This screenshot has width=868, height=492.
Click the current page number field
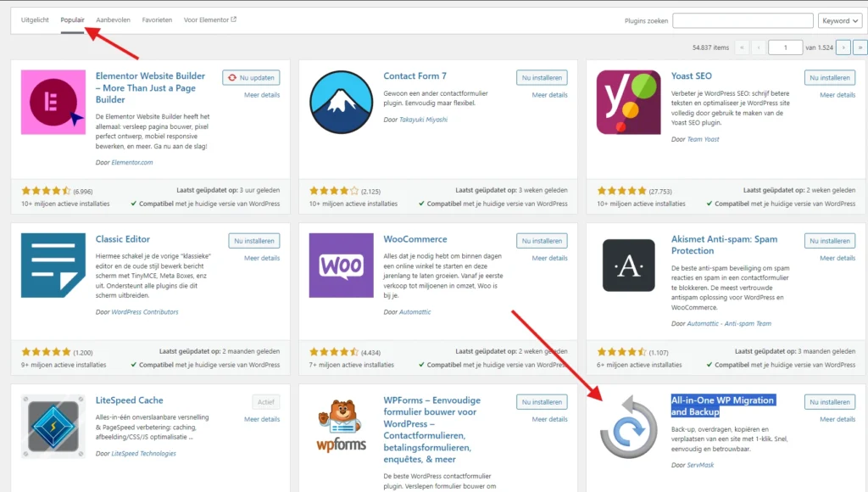coord(785,48)
